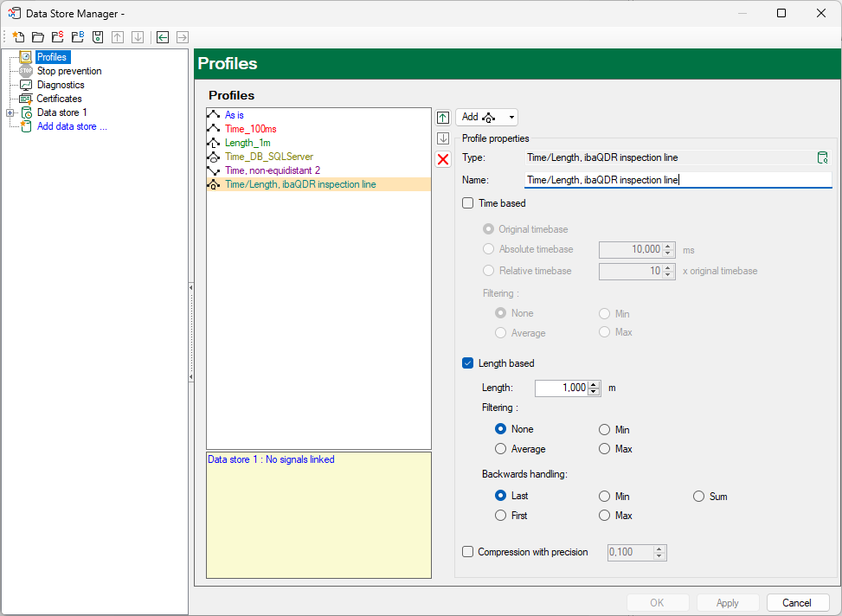Select the As is profile text
The width and height of the screenshot is (842, 616).
tap(235, 115)
